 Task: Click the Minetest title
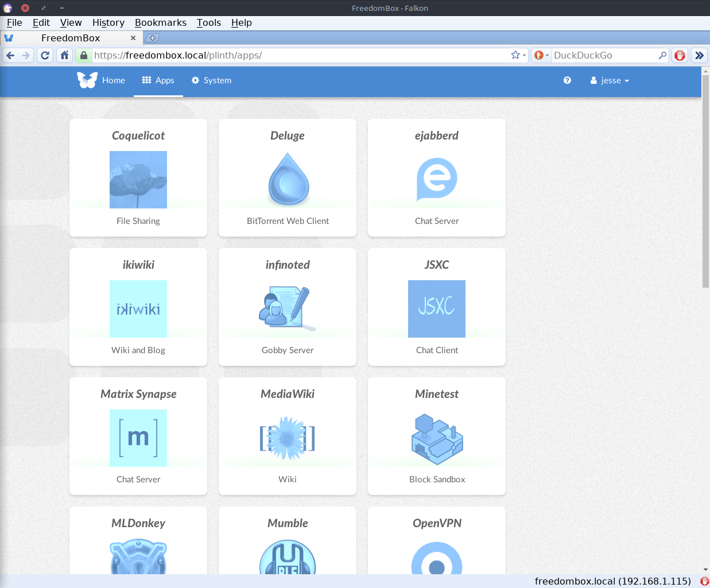pos(437,394)
